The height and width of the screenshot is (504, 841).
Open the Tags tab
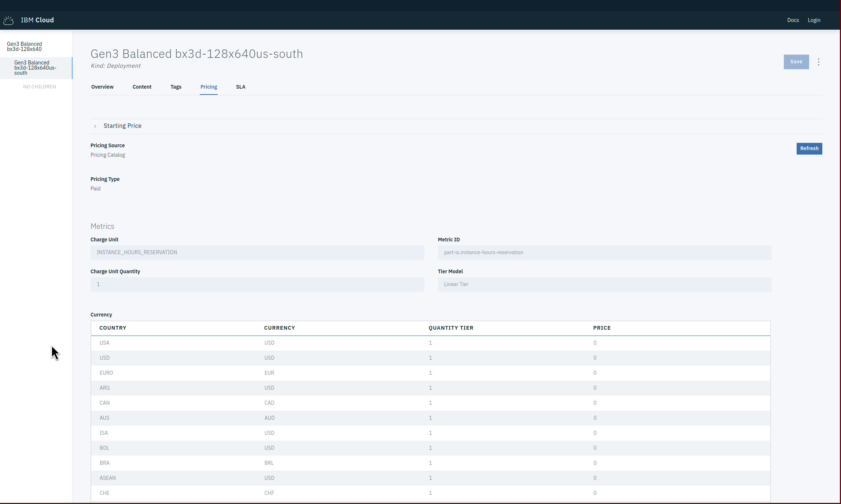click(176, 87)
